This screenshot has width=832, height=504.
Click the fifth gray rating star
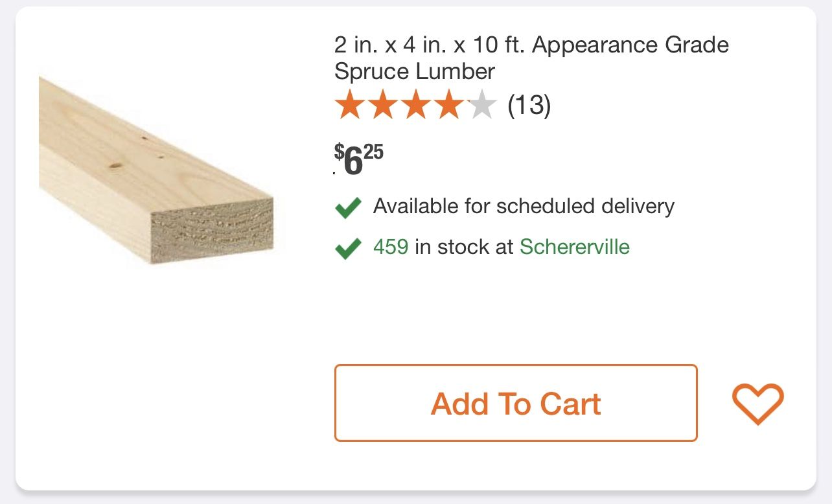click(x=481, y=106)
